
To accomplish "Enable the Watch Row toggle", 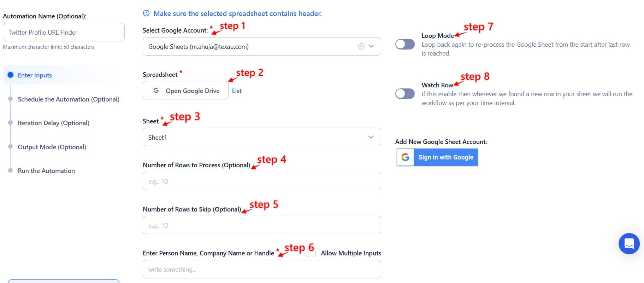I will [405, 94].
